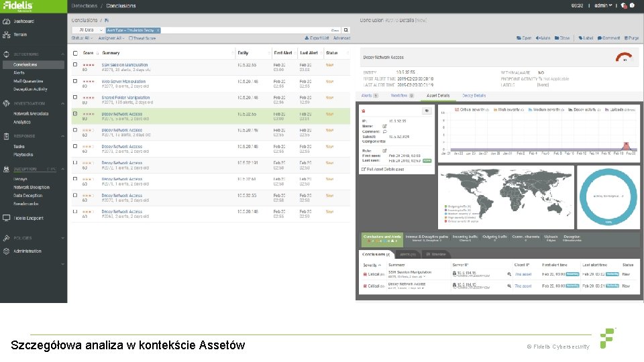Open the Assigned: All filter dropdown

tap(111, 38)
